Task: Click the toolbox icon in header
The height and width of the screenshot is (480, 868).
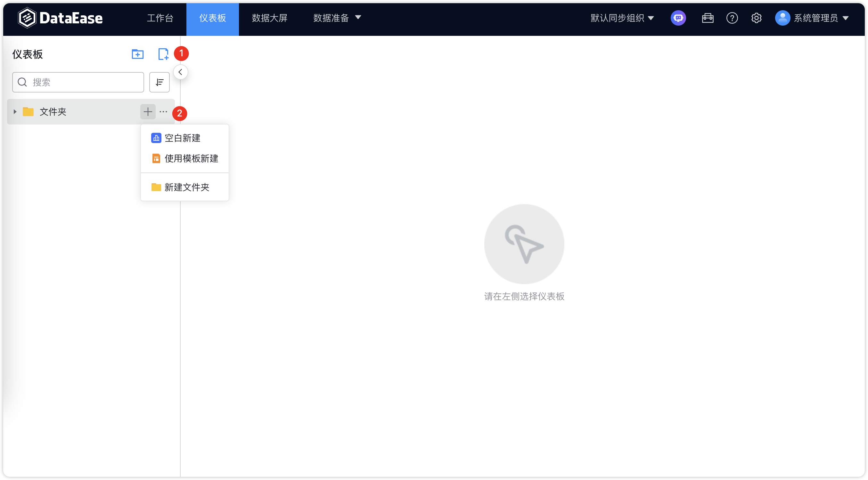Action: 707,18
